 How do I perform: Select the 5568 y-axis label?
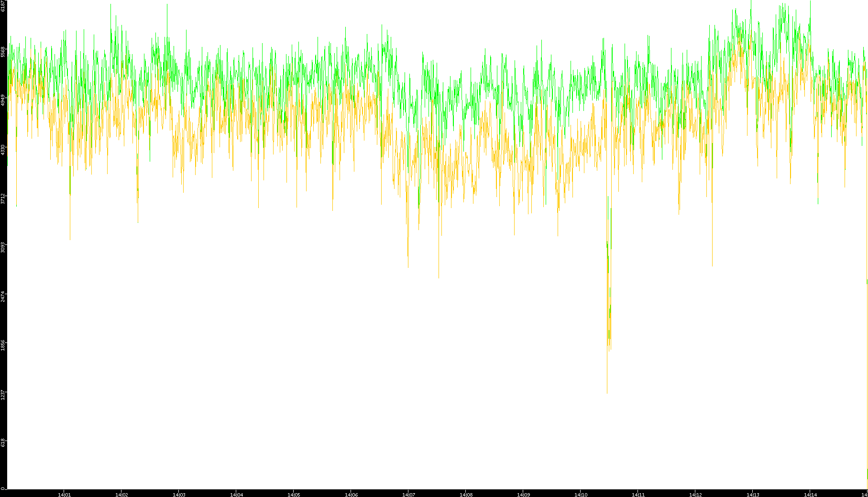pos(3,52)
